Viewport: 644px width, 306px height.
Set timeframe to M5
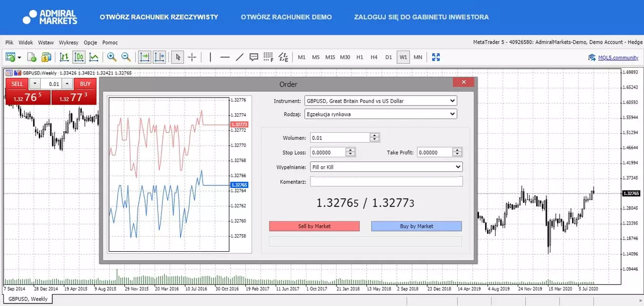(x=315, y=57)
